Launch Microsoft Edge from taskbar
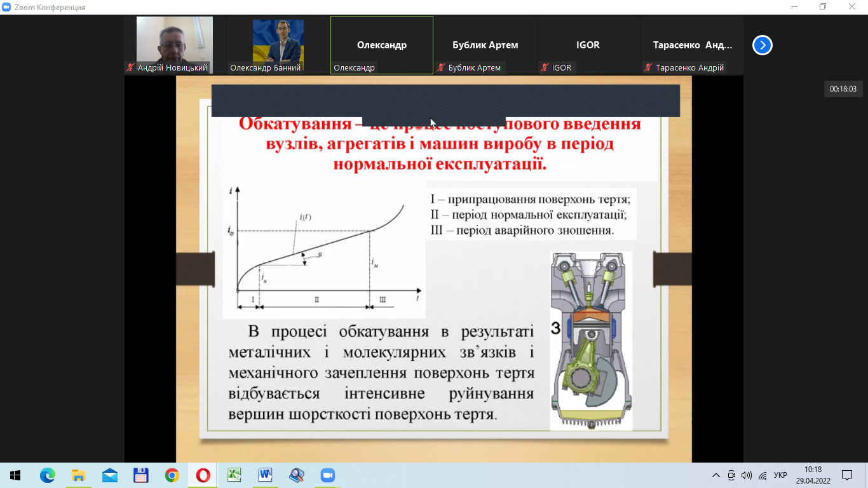Viewport: 868px width, 488px height. [x=47, y=475]
